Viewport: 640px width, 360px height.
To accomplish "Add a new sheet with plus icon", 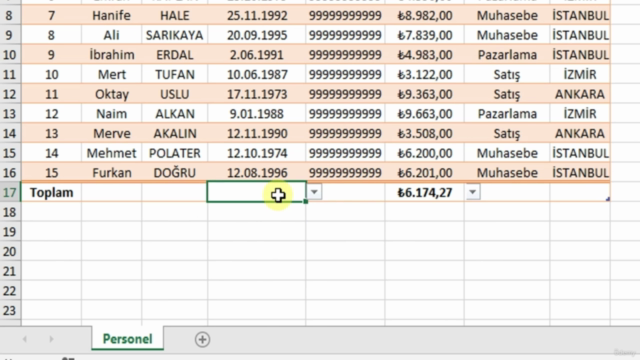I will 202,339.
